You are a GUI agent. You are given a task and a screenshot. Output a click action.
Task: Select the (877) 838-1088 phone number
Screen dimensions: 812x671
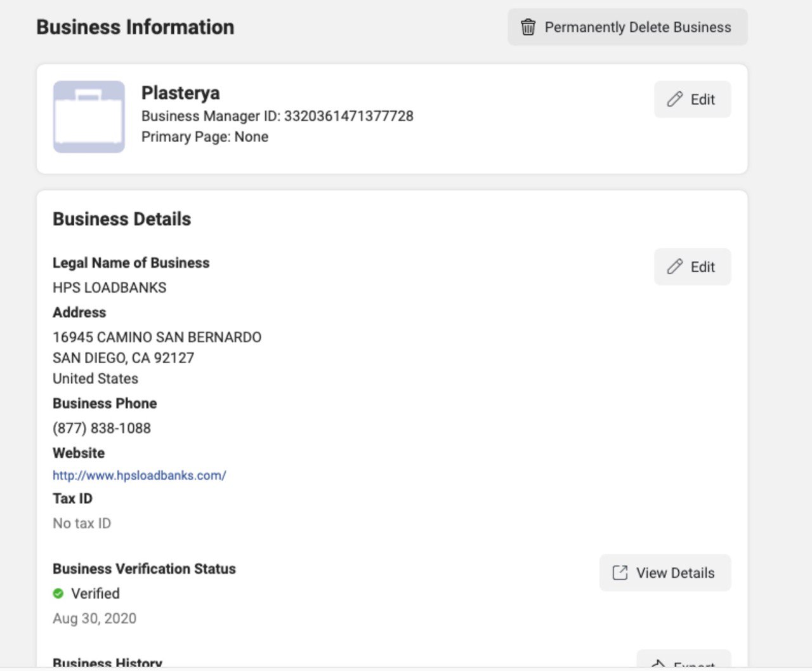(101, 429)
